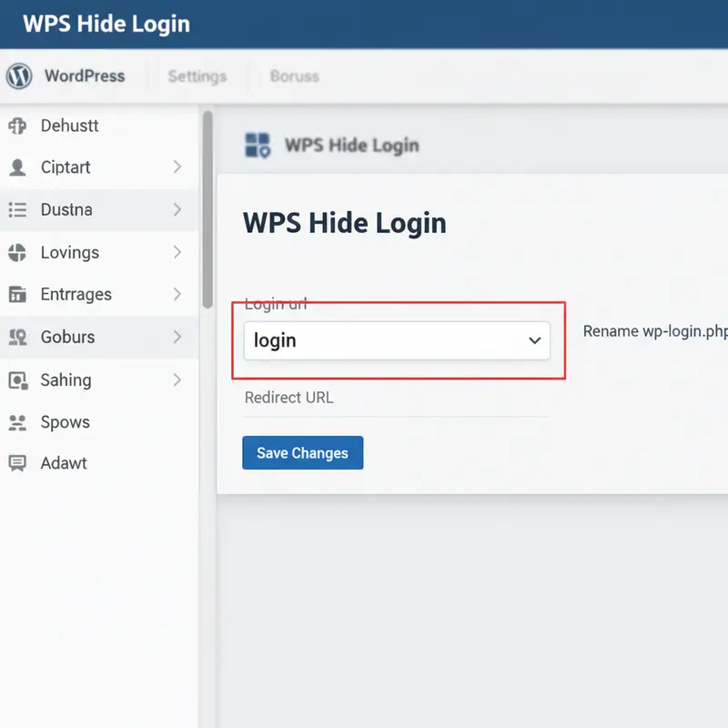The width and height of the screenshot is (728, 728).
Task: Open the Settings menu item
Action: [x=197, y=76]
